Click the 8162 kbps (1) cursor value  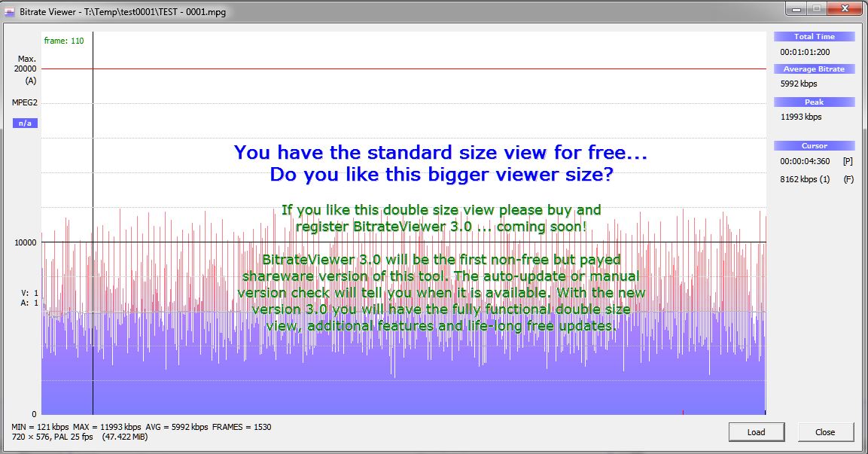coord(805,179)
